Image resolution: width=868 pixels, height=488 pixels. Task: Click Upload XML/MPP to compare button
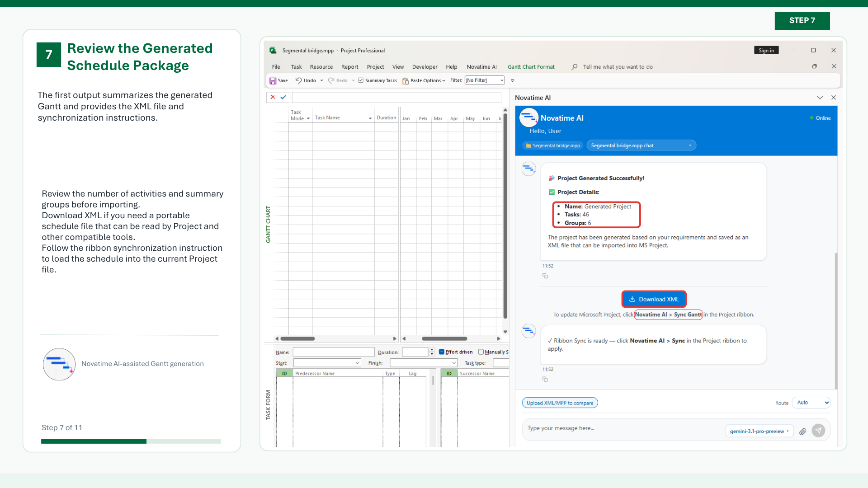pyautogui.click(x=560, y=403)
